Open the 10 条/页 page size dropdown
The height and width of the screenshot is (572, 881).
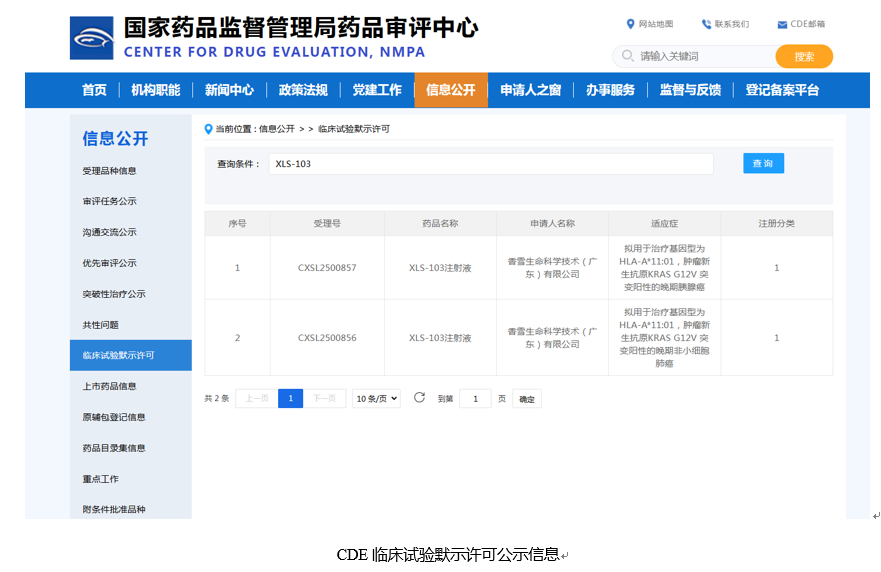(x=376, y=398)
